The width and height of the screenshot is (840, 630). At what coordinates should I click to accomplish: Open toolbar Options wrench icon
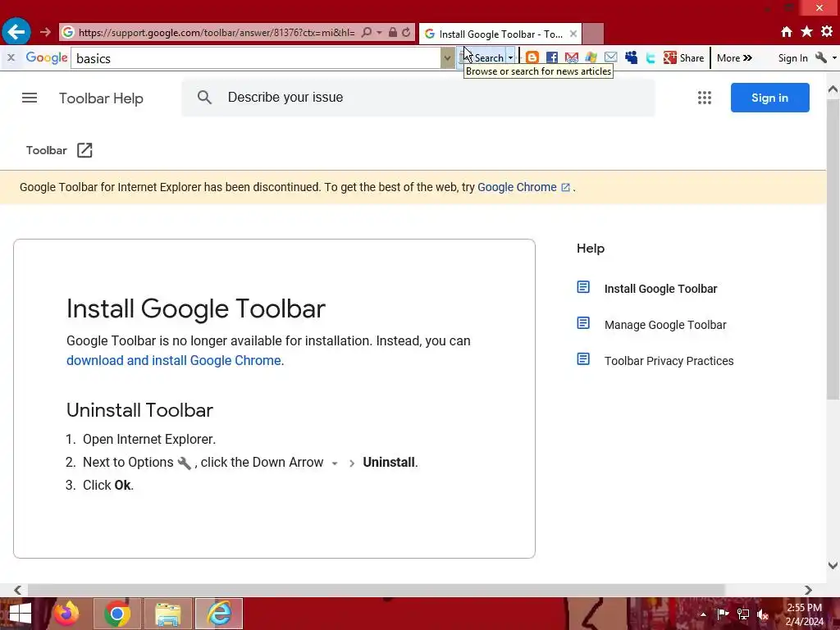click(820, 58)
